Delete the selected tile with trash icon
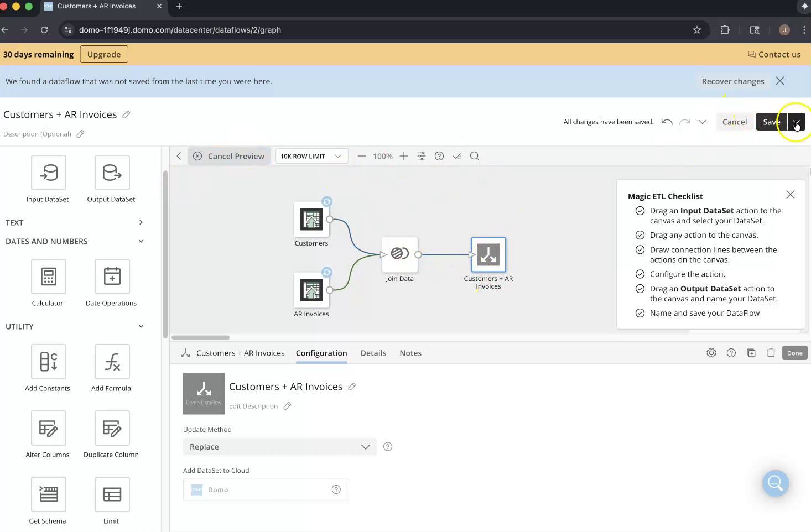The image size is (811, 532). (x=771, y=353)
